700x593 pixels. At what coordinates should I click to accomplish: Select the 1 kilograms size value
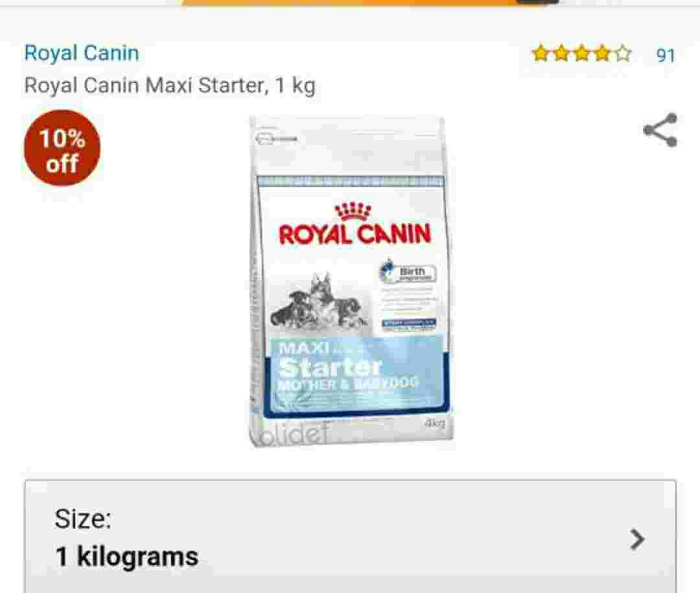(x=127, y=557)
